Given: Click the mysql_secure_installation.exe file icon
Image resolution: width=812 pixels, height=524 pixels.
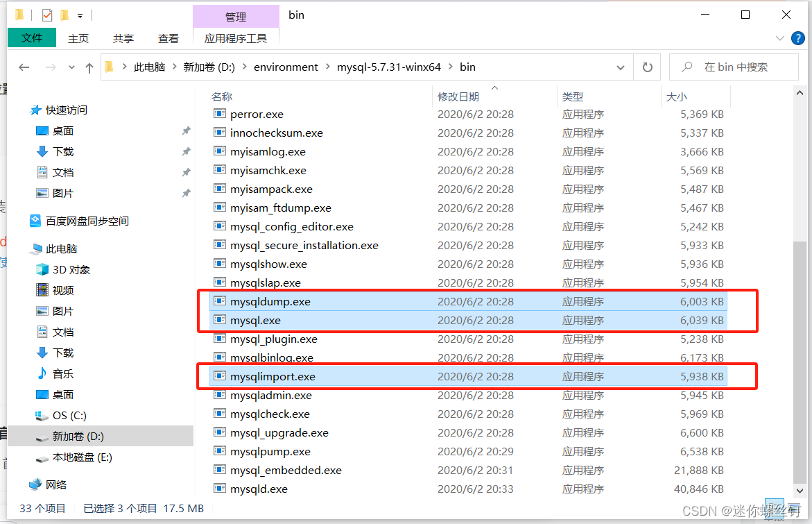Looking at the screenshot, I should pos(220,244).
